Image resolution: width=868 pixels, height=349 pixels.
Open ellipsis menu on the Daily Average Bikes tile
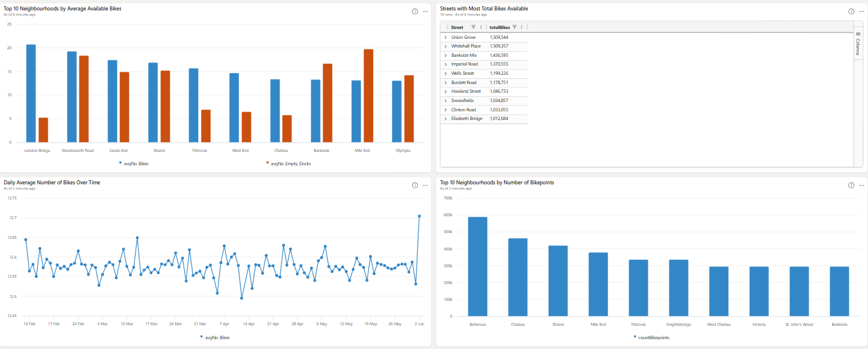click(425, 186)
